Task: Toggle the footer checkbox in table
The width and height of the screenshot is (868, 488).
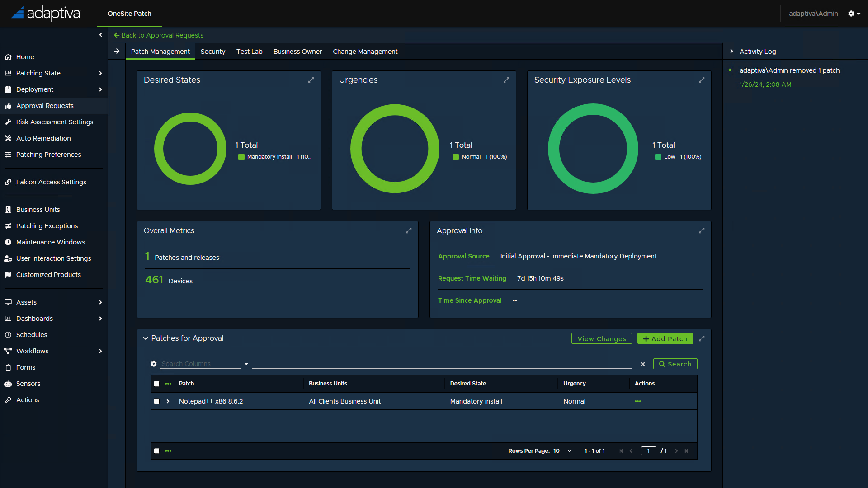Action: (157, 451)
